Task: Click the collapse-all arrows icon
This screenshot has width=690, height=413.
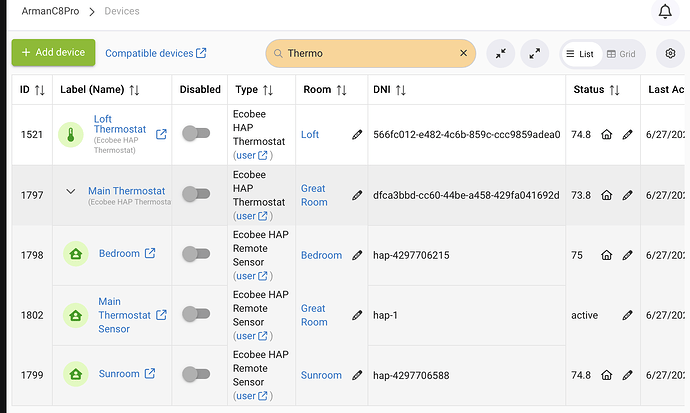Action: click(x=501, y=54)
